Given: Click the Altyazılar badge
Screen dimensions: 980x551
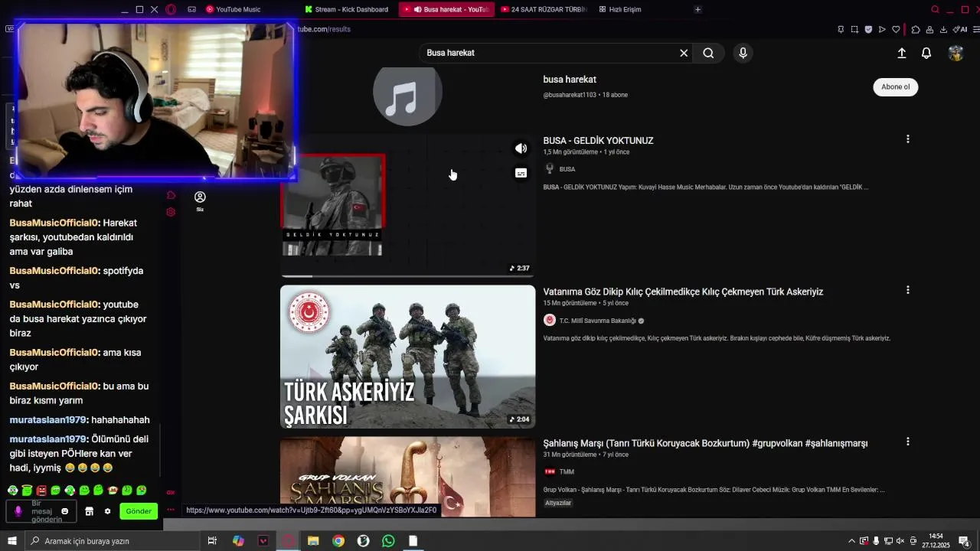Looking at the screenshot, I should pos(557,503).
